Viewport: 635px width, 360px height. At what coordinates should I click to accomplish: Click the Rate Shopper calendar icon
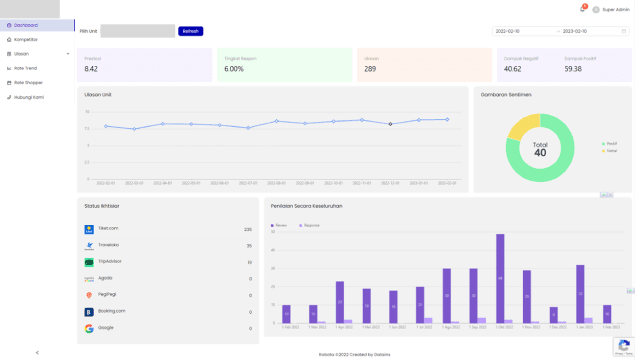[9, 83]
